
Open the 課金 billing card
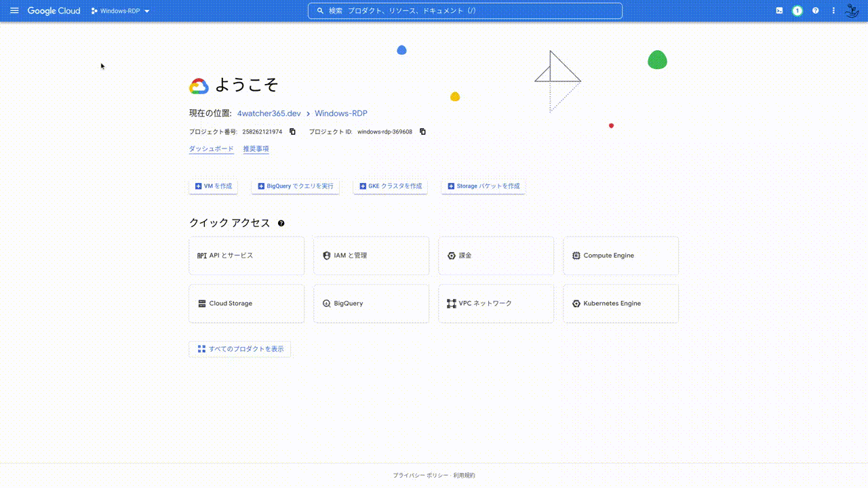496,256
